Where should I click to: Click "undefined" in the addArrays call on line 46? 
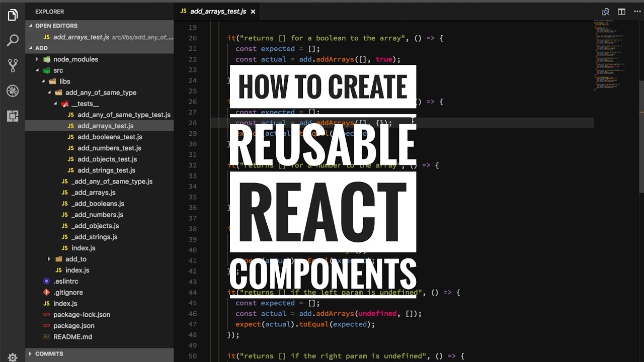377,313
